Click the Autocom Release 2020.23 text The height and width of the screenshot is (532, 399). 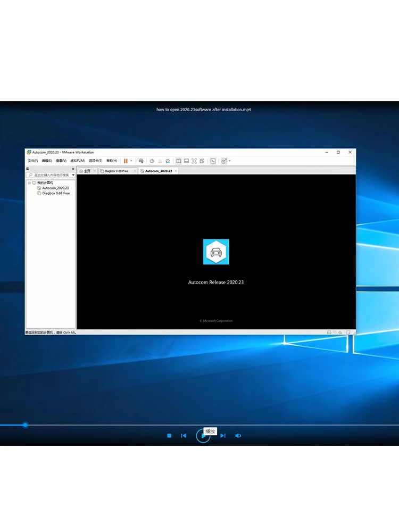click(216, 282)
